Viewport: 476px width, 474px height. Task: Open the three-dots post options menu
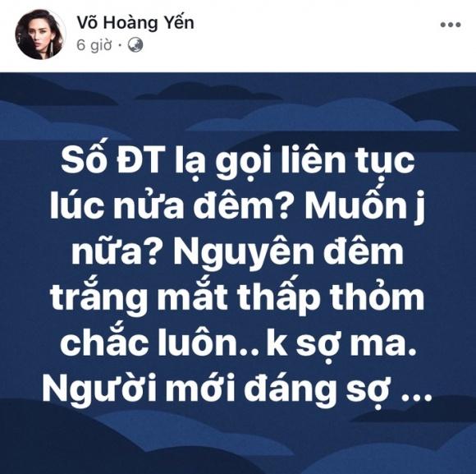coord(451,25)
